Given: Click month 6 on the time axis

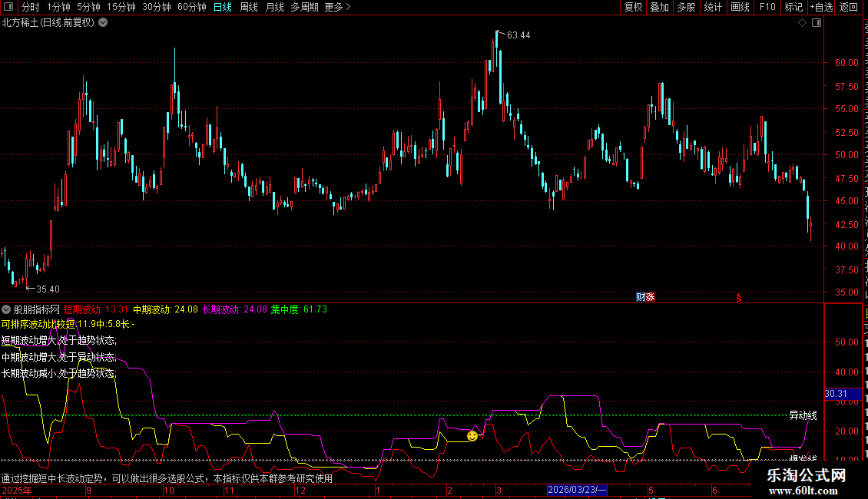Looking at the screenshot, I should click(714, 490).
